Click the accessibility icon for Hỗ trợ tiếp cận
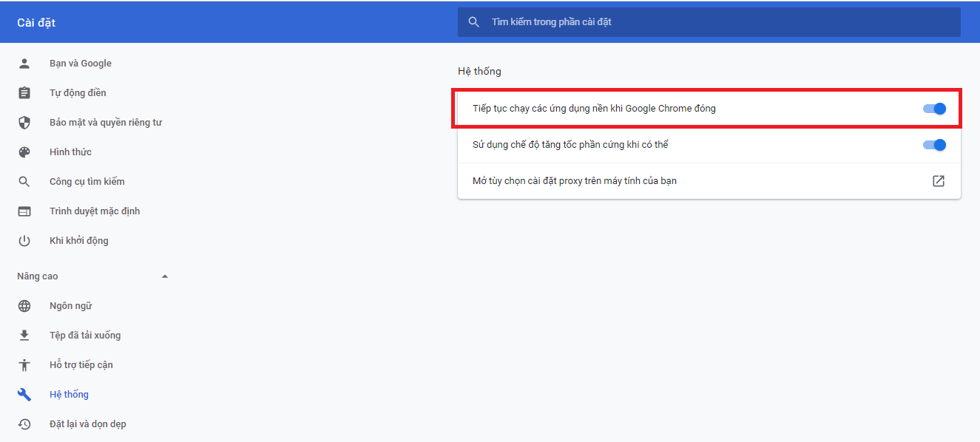The image size is (980, 442). click(24, 365)
